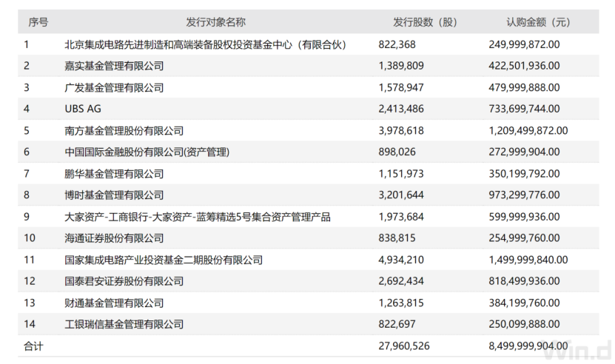The height and width of the screenshot is (364, 615).
Task: Click share count 3,978,618
Action: click(x=401, y=130)
